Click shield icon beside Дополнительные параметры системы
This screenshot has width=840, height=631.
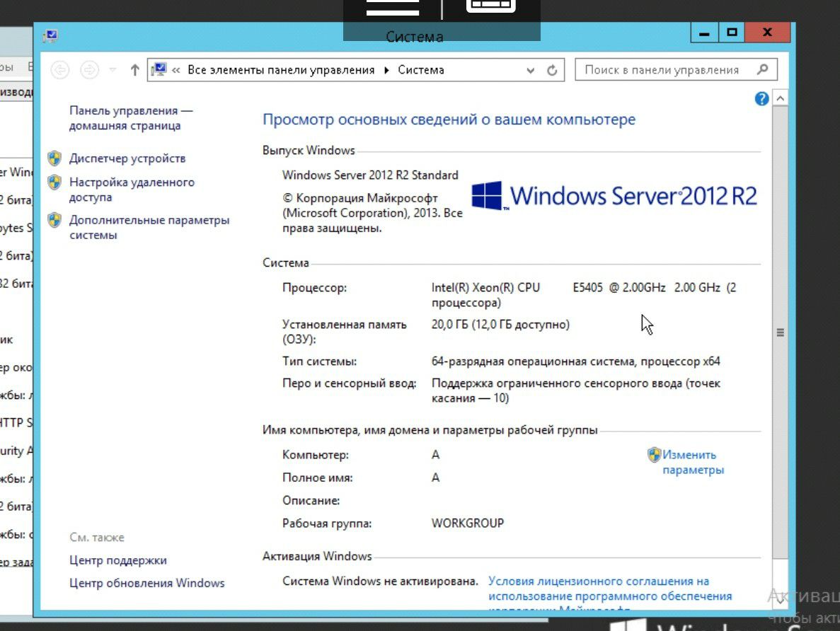54,219
